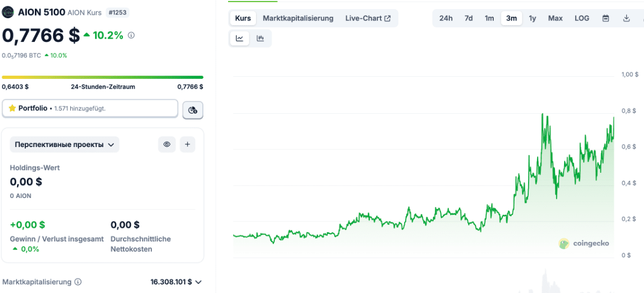This screenshot has width=644, height=293.
Task: Toggle LOG scale on the chart
Action: tap(582, 18)
